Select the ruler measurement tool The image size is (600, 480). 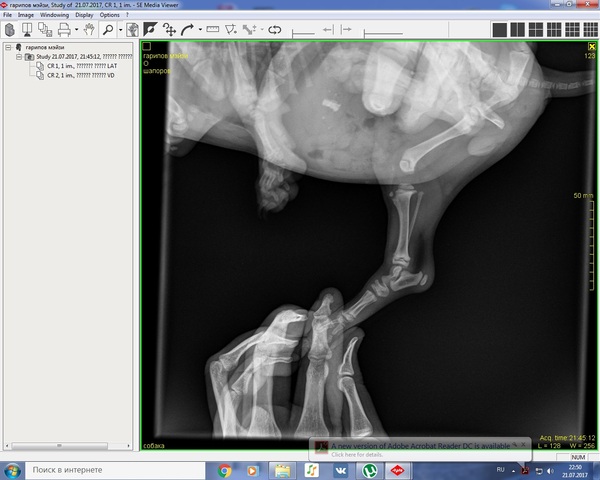tap(212, 30)
